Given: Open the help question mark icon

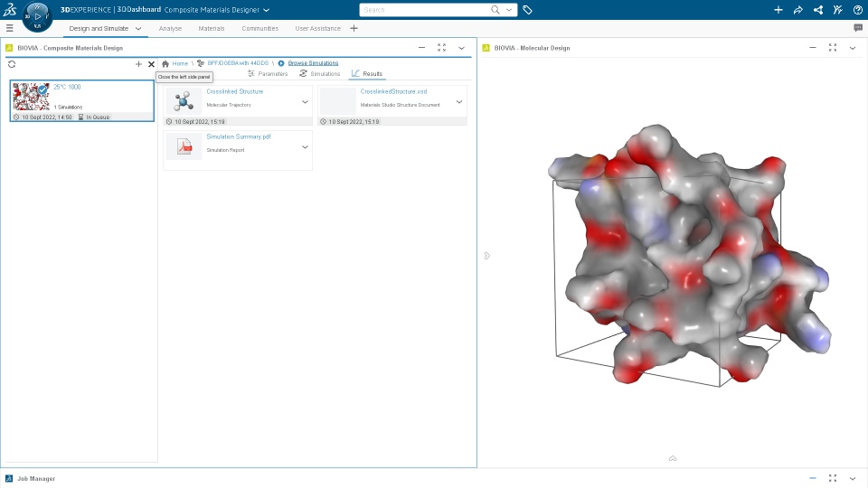Looking at the screenshot, I should (x=857, y=9).
